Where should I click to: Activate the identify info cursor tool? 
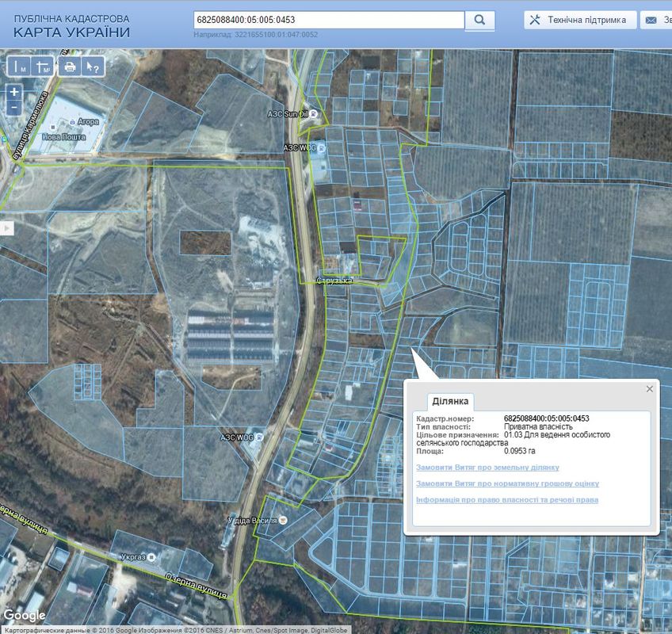[93, 67]
